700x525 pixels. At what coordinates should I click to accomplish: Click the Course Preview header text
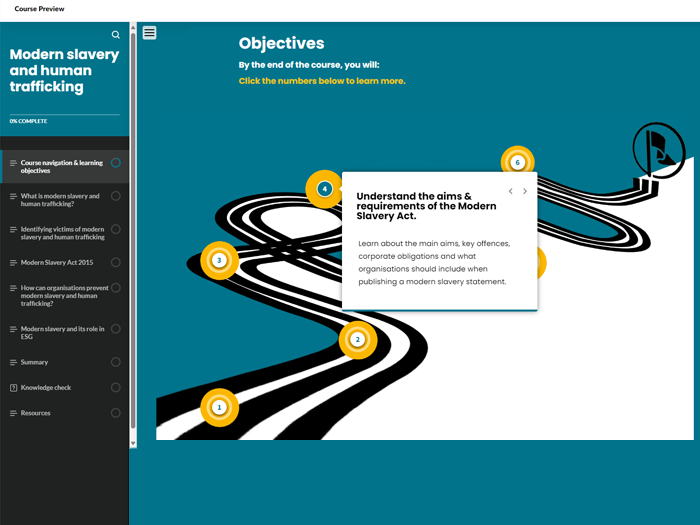[39, 9]
